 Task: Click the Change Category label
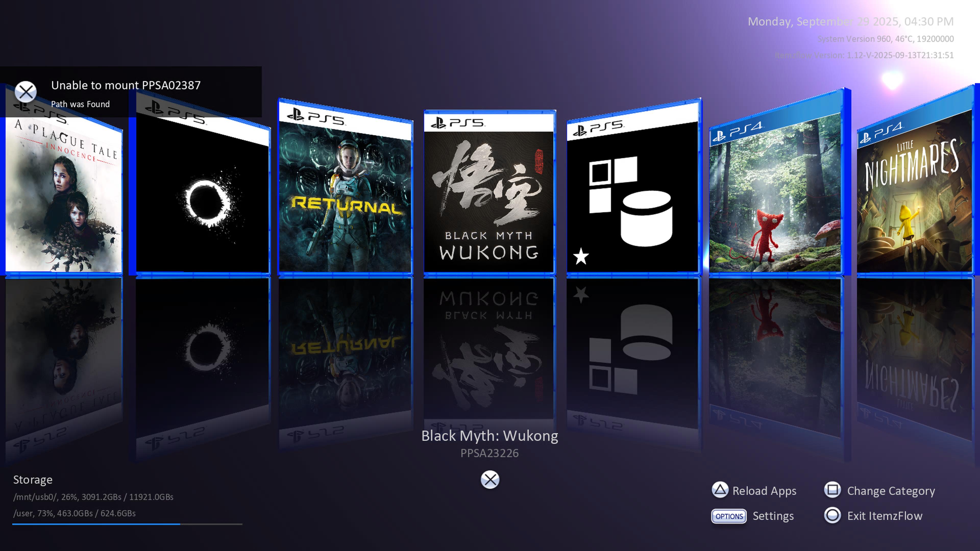(891, 491)
